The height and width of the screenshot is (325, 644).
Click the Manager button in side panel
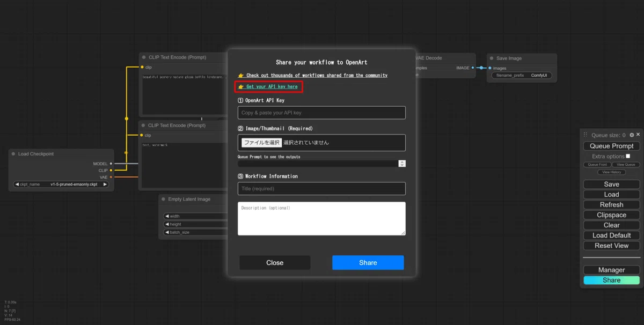point(611,270)
